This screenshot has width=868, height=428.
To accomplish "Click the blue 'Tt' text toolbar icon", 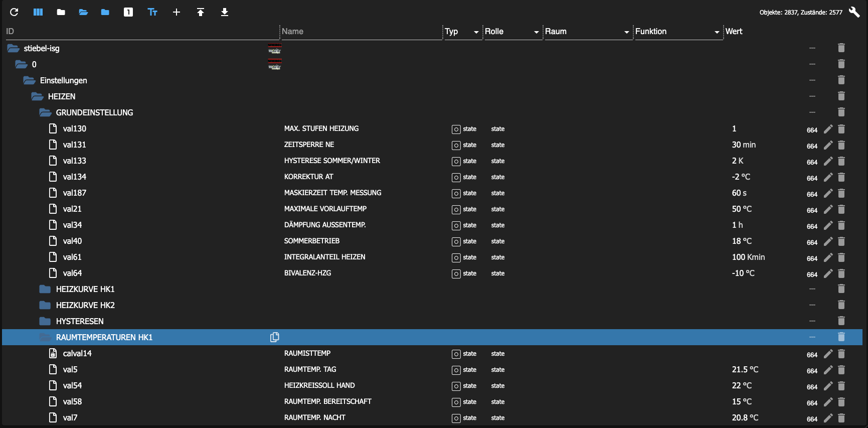I will 152,12.
